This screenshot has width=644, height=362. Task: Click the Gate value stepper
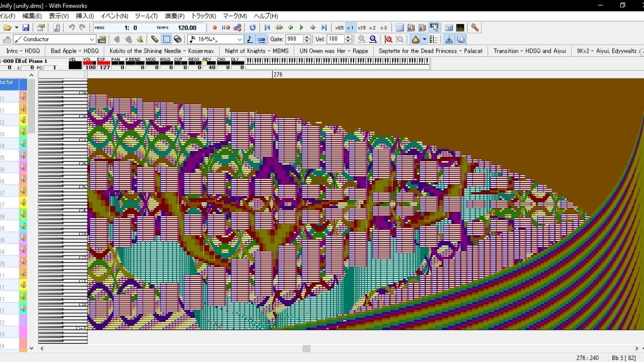coord(306,39)
